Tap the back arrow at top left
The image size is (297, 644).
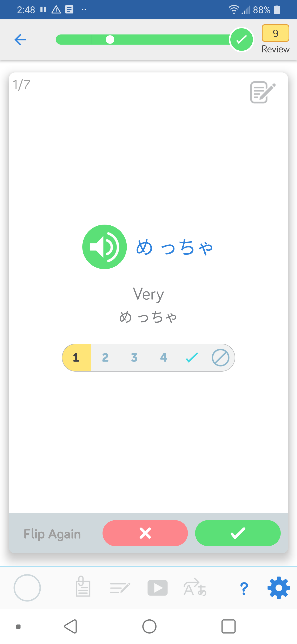(20, 39)
